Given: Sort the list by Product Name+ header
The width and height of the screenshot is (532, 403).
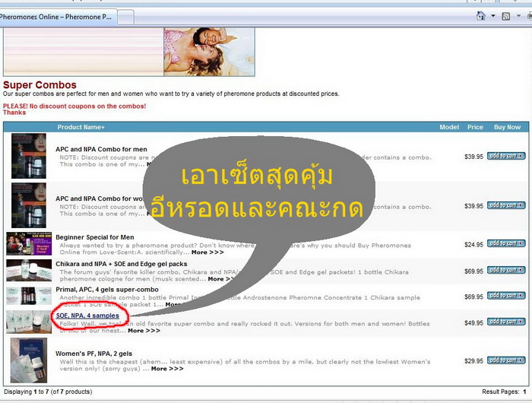Looking at the screenshot, I should point(81,127).
